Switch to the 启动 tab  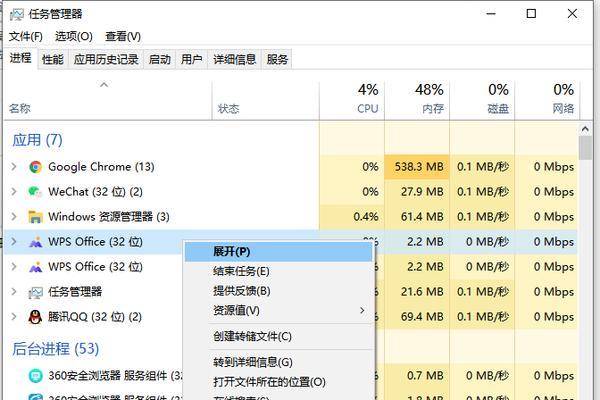pos(160,59)
